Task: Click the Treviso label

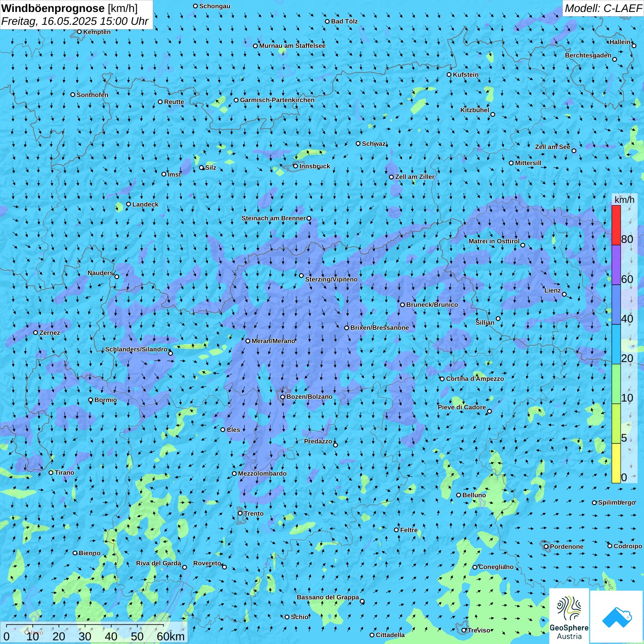Action: [479, 630]
